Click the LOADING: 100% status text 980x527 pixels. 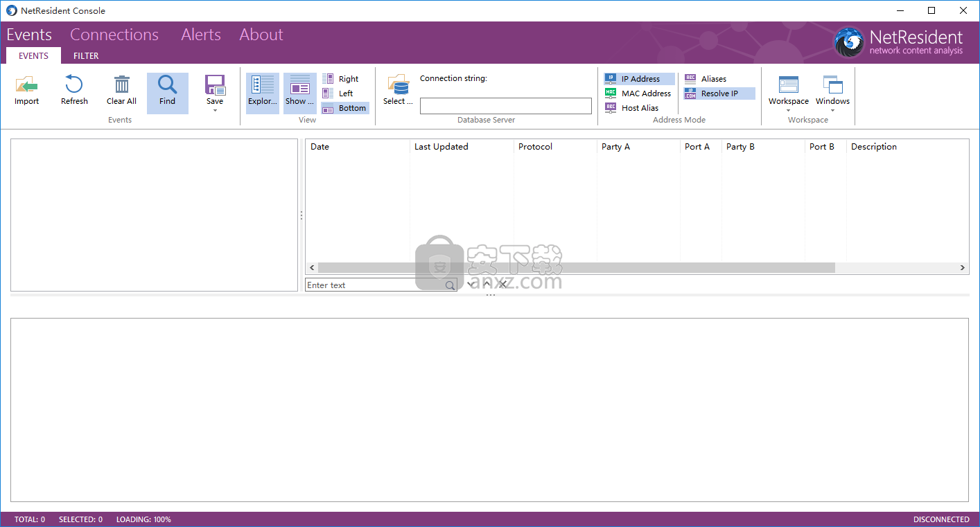pyautogui.click(x=143, y=519)
